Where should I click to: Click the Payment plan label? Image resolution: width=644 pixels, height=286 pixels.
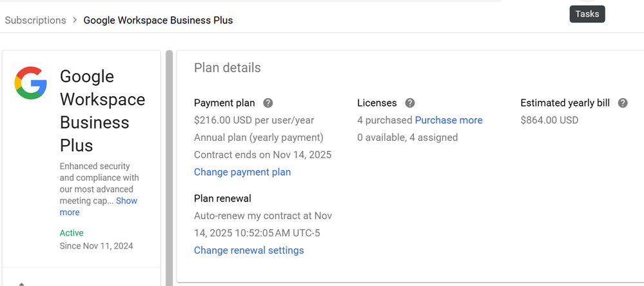click(x=224, y=103)
